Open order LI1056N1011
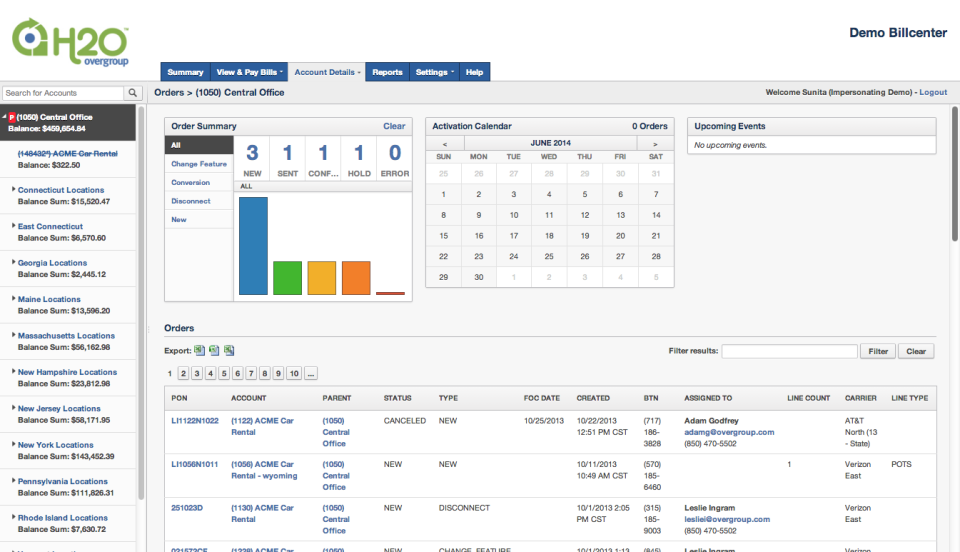 click(x=195, y=464)
